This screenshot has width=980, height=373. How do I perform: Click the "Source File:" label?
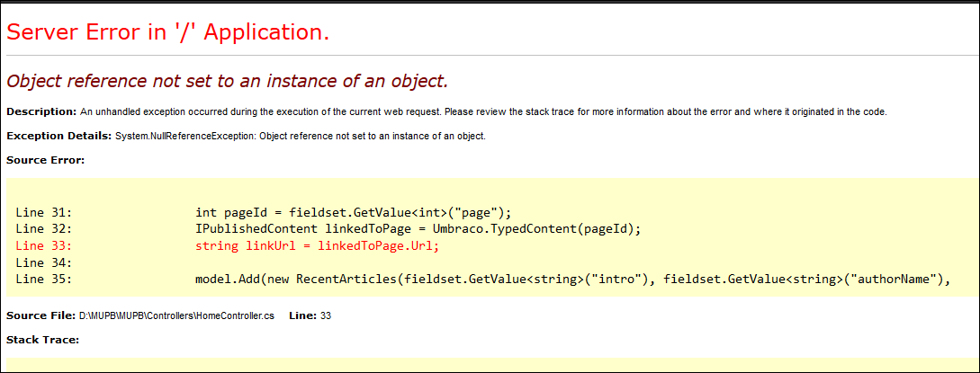tap(41, 316)
